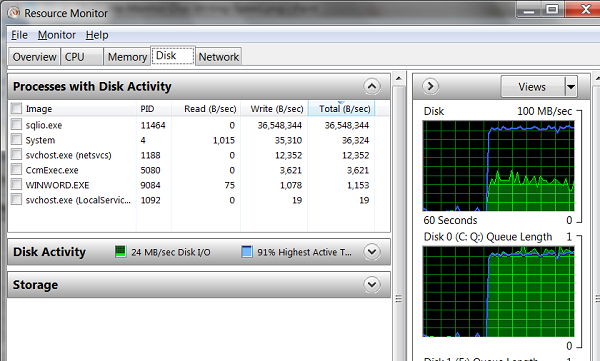Open the Monitor menu

coord(57,35)
